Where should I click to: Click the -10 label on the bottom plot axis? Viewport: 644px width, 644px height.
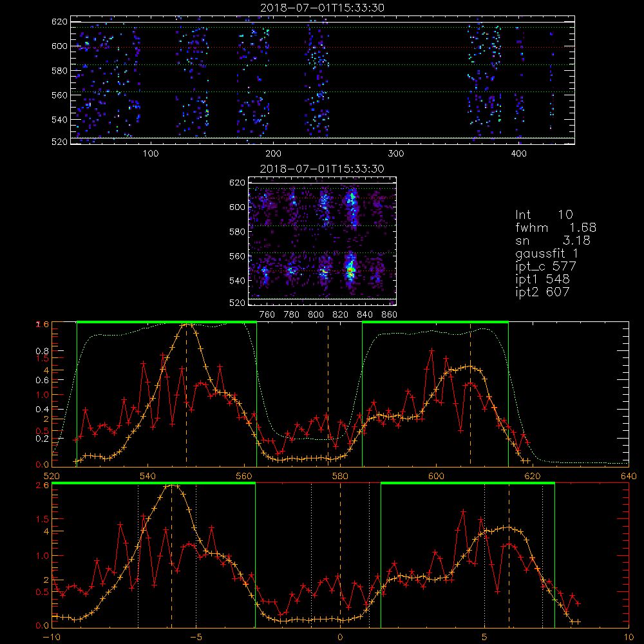coord(52,638)
